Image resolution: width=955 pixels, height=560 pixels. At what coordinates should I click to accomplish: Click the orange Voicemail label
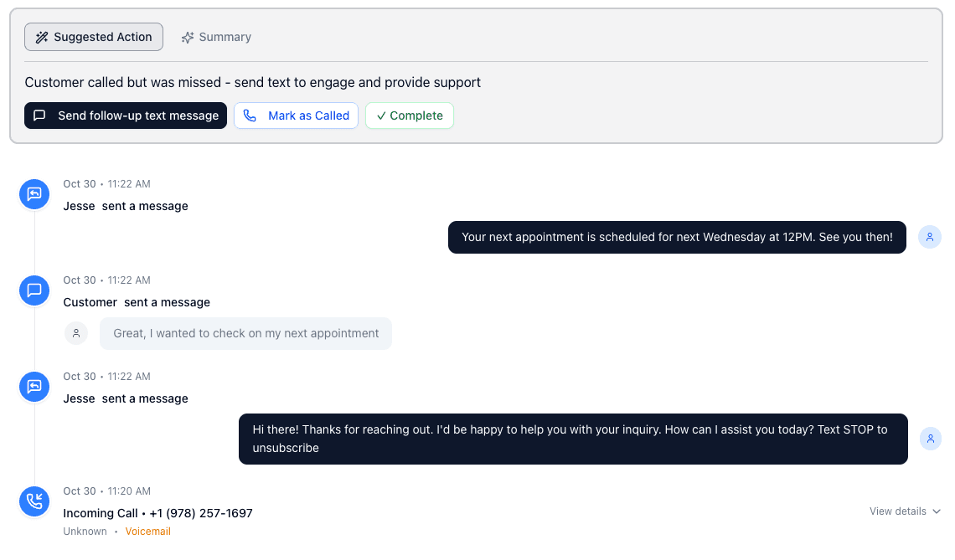click(148, 532)
